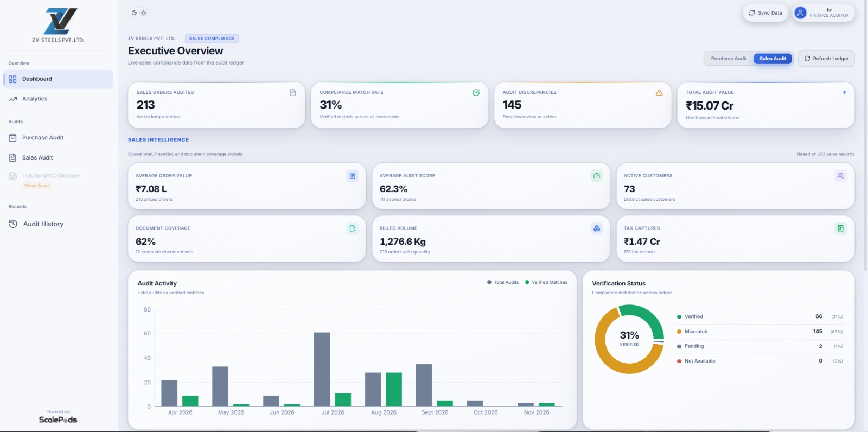Click the TDC to MTC layers icon

(x=12, y=176)
